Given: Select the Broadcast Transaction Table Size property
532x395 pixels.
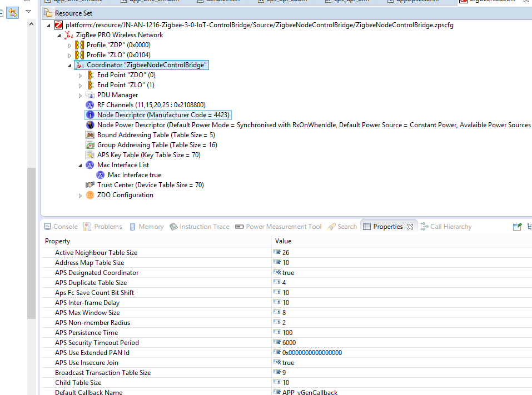Looking at the screenshot, I should [103, 373].
